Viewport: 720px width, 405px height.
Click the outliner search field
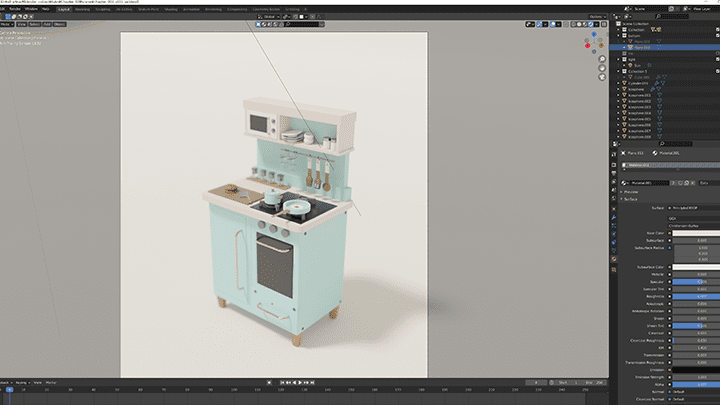[671, 17]
